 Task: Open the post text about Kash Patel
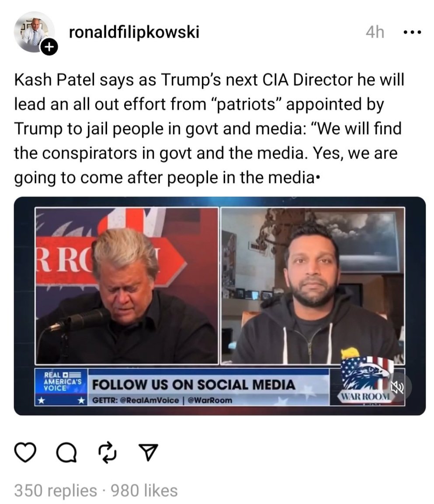(x=208, y=129)
